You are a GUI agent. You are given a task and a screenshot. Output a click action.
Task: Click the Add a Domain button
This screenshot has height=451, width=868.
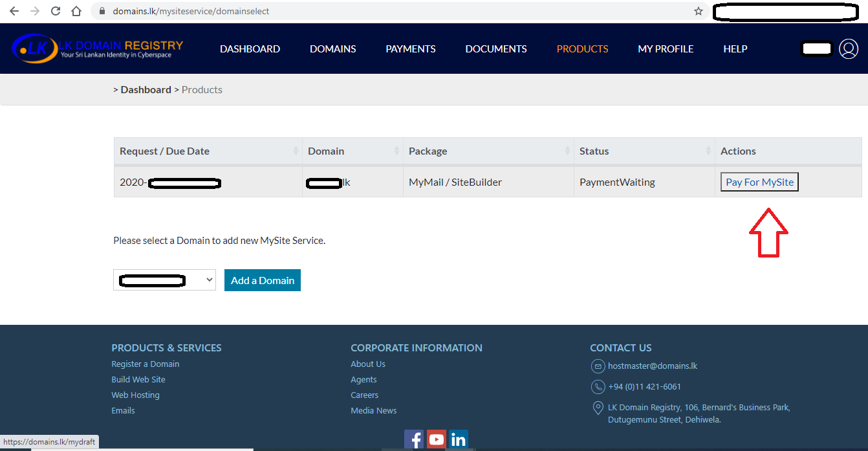click(x=262, y=280)
